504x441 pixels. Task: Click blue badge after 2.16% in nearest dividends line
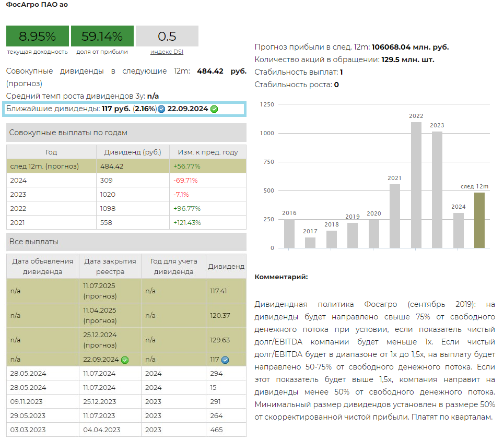pos(161,109)
